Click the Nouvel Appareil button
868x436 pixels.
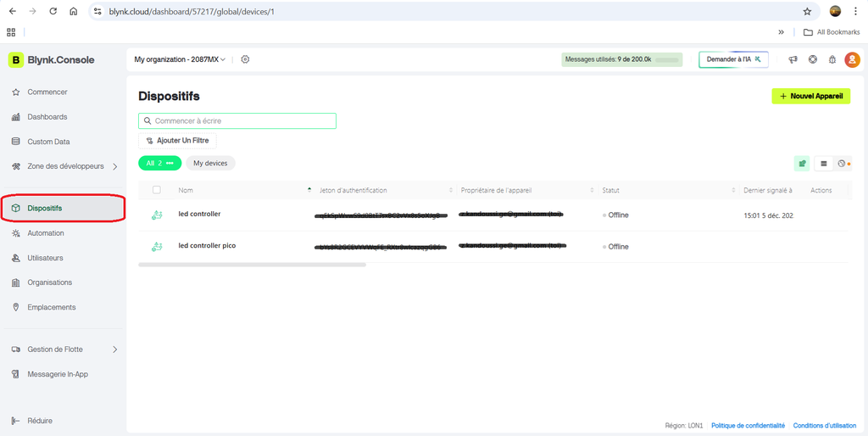point(811,96)
